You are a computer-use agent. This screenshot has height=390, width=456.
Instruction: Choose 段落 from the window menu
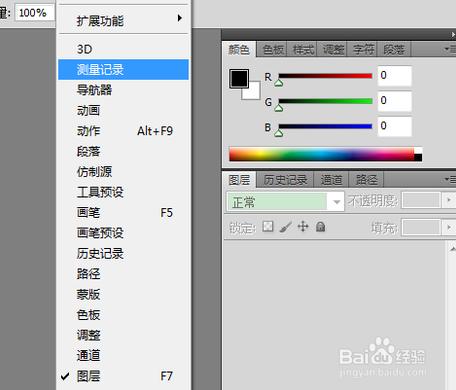click(123, 151)
